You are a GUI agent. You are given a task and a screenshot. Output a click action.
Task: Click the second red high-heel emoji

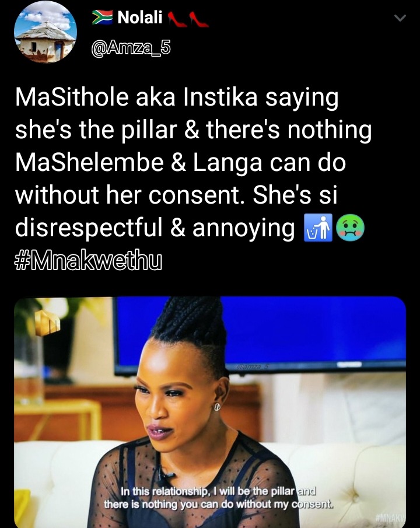click(198, 19)
